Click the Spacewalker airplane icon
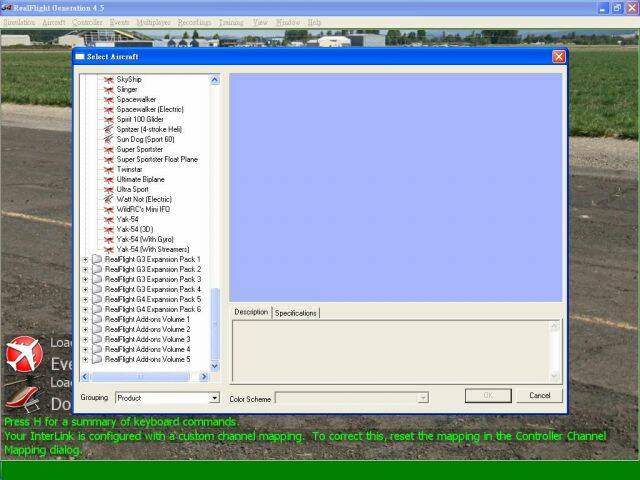This screenshot has height=480, width=640. point(109,100)
